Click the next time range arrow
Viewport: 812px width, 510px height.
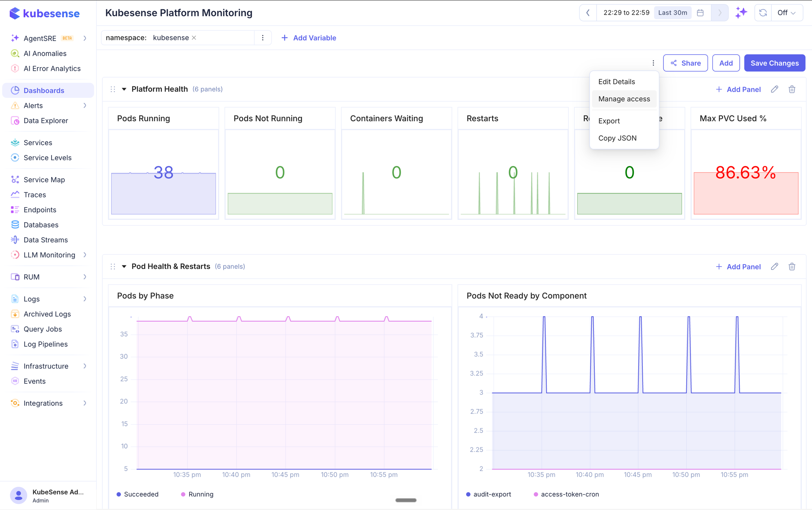pyautogui.click(x=719, y=13)
